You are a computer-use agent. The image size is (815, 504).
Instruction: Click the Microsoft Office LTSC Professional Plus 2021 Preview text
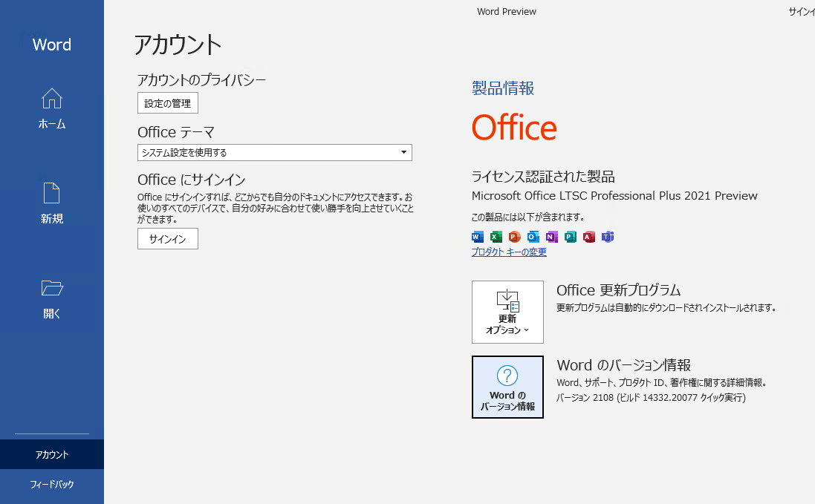pos(614,196)
